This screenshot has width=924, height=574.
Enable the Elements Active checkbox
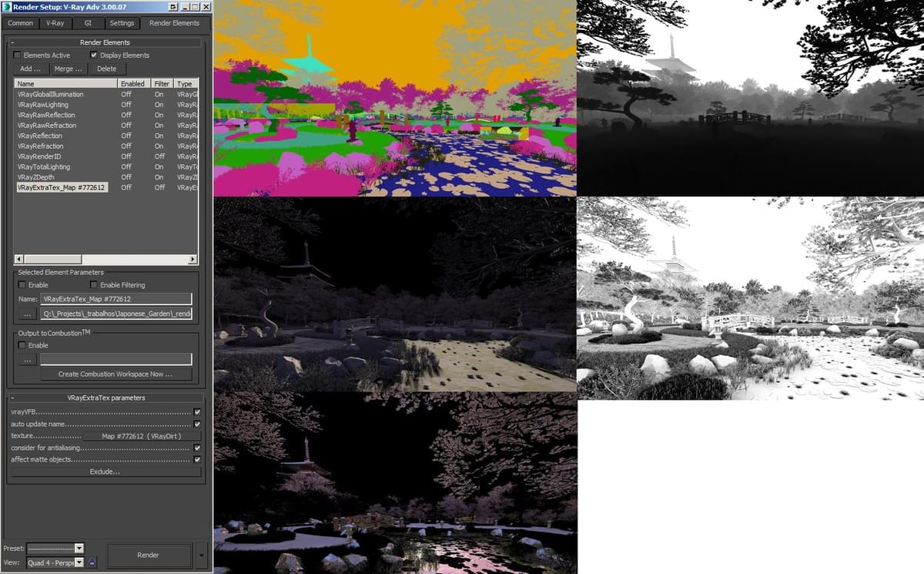(x=17, y=55)
